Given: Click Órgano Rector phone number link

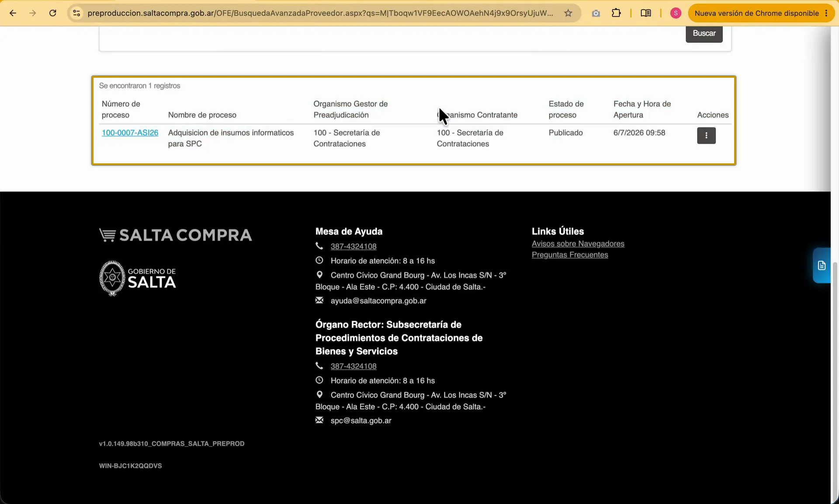Looking at the screenshot, I should point(354,366).
